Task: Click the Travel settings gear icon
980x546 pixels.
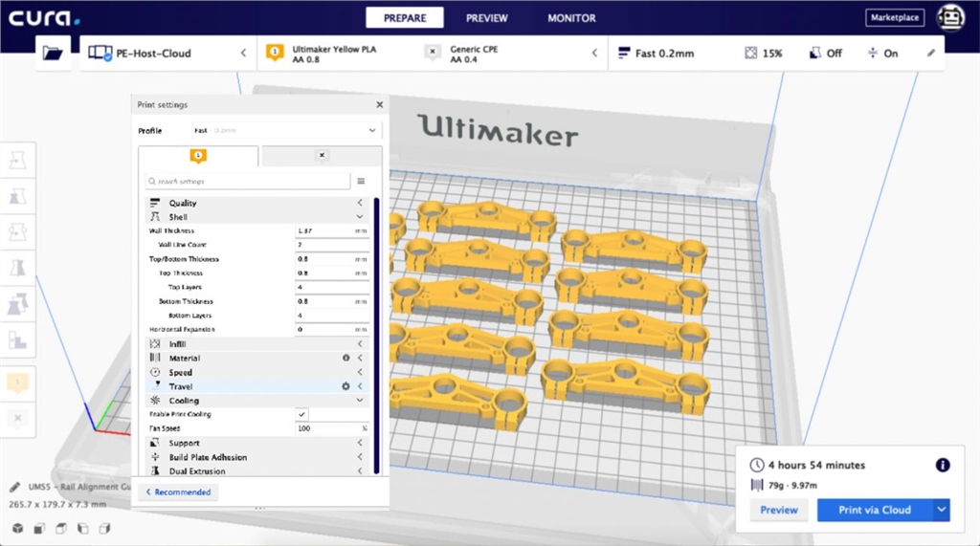Action: click(x=345, y=386)
